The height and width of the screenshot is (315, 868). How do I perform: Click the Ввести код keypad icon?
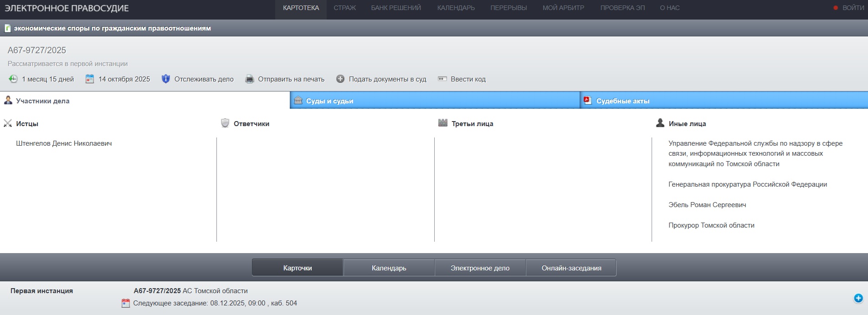point(442,79)
